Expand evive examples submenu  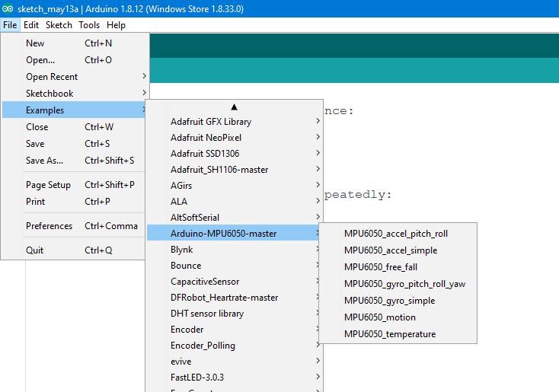pyautogui.click(x=235, y=362)
